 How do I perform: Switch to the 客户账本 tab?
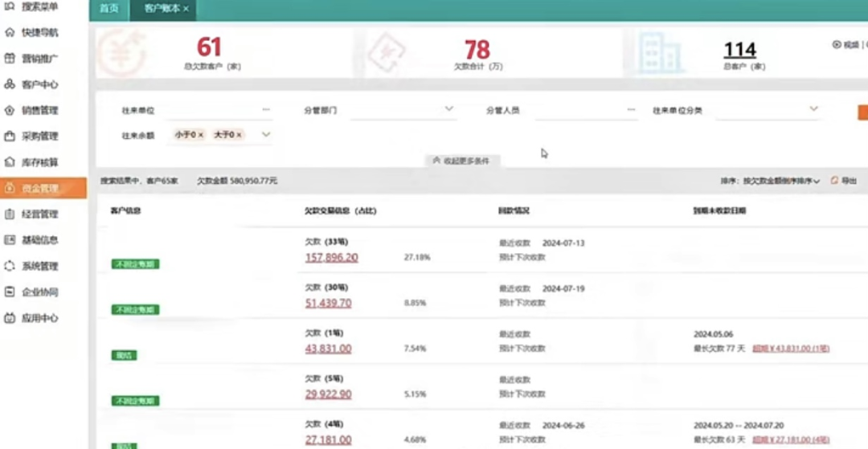coord(162,9)
